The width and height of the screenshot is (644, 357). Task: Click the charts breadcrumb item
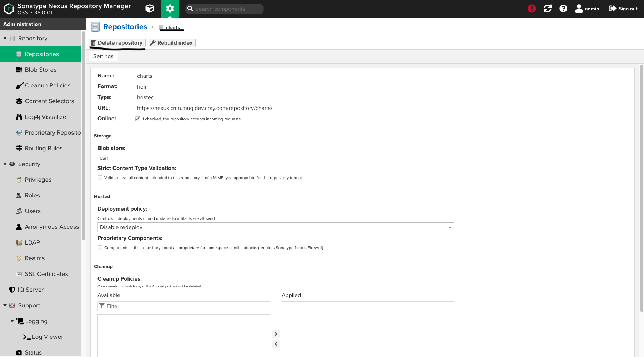coord(173,27)
